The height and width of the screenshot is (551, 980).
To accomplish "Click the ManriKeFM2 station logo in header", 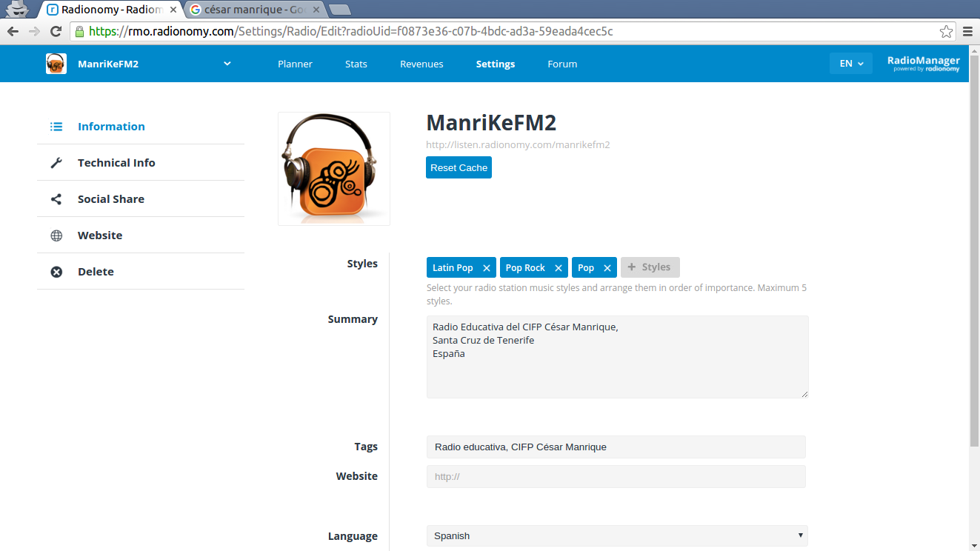I will pyautogui.click(x=56, y=64).
